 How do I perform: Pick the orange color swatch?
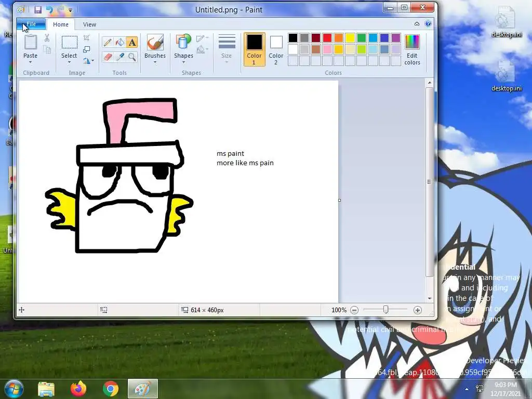tap(339, 37)
